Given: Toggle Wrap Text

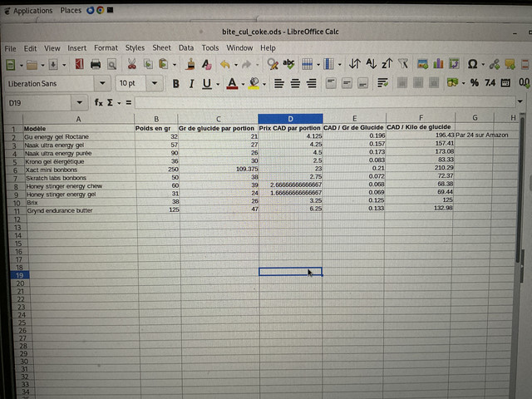Looking at the screenshot, I should (x=382, y=83).
